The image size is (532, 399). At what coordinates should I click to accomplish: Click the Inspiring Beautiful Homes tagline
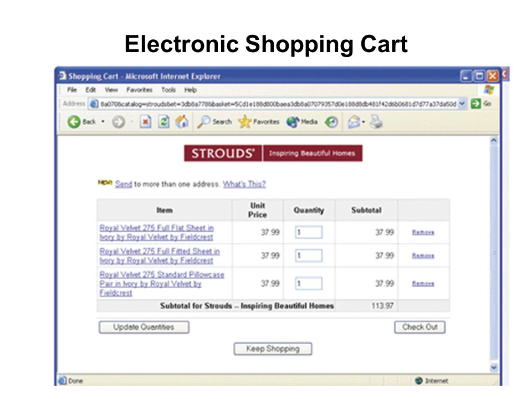(x=312, y=154)
